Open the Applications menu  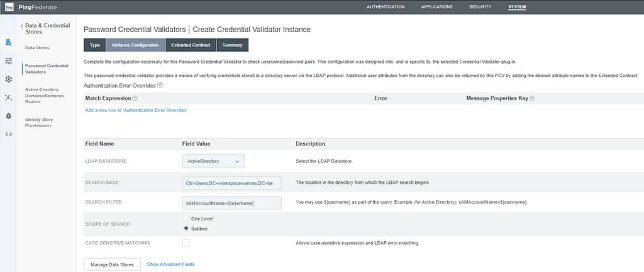tap(437, 7)
